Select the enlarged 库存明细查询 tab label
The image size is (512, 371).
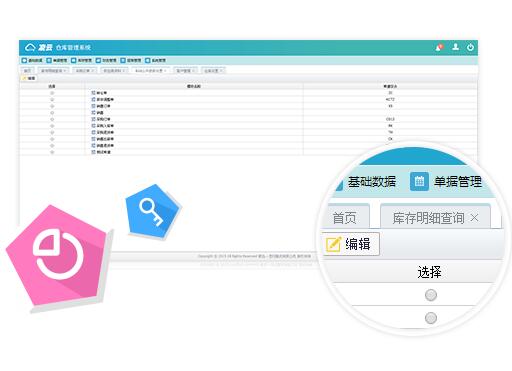(x=428, y=218)
